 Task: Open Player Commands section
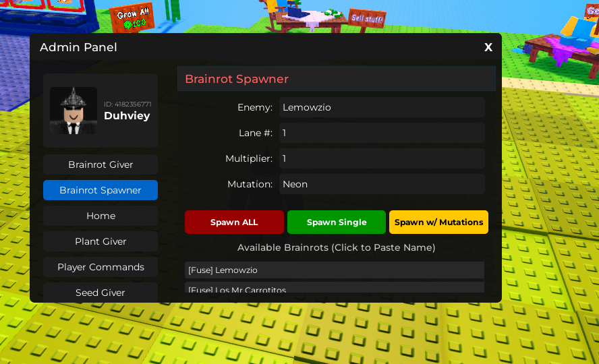101,267
